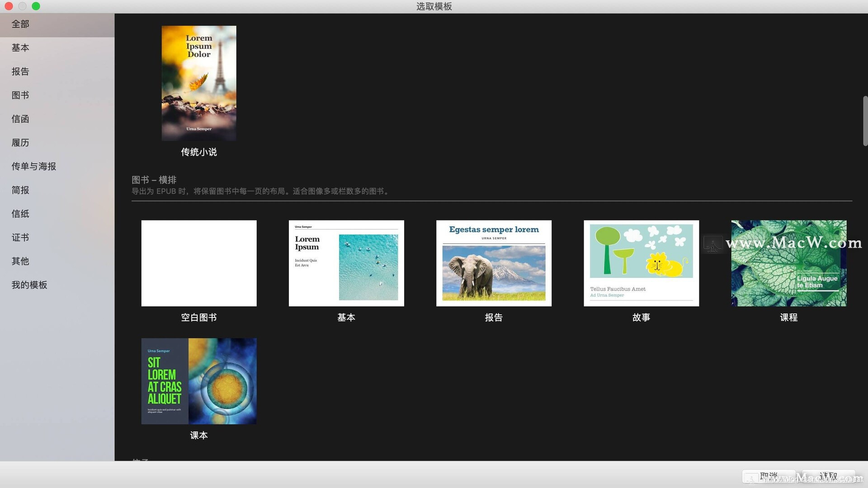Select the 简报 newsletter category
Viewport: 868px width, 488px height.
click(x=20, y=190)
